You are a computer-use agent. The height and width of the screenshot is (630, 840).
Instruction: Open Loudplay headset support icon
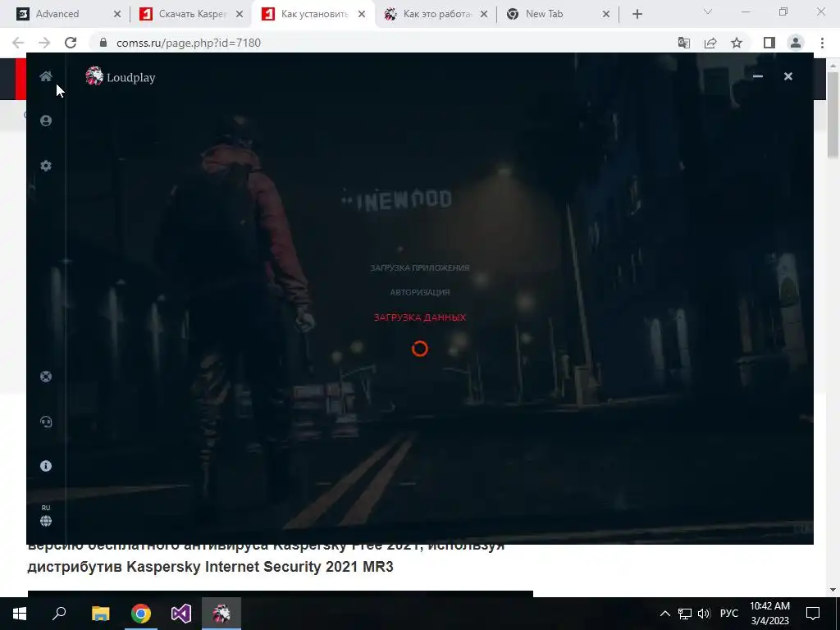(46, 422)
